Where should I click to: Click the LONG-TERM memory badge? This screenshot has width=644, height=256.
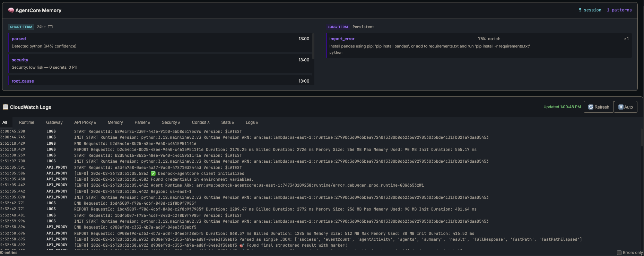pyautogui.click(x=338, y=27)
